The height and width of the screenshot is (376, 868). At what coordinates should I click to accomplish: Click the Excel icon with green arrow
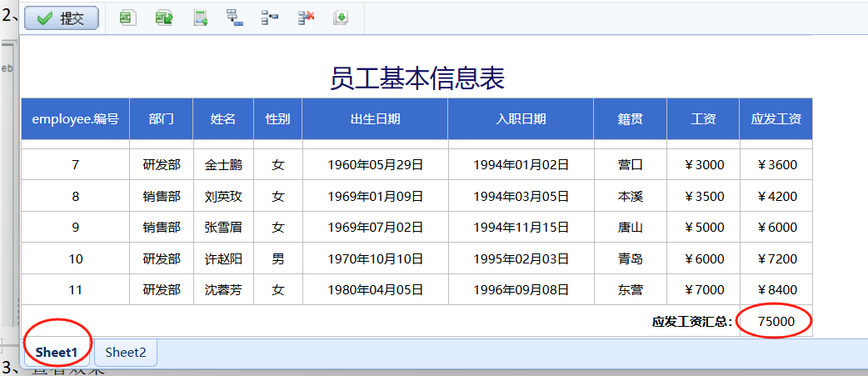click(x=164, y=18)
